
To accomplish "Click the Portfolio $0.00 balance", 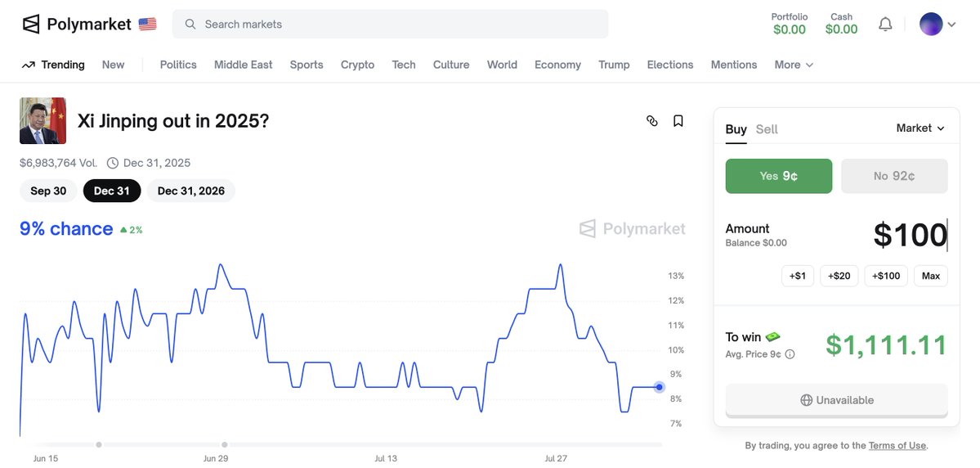I will 790,24.
